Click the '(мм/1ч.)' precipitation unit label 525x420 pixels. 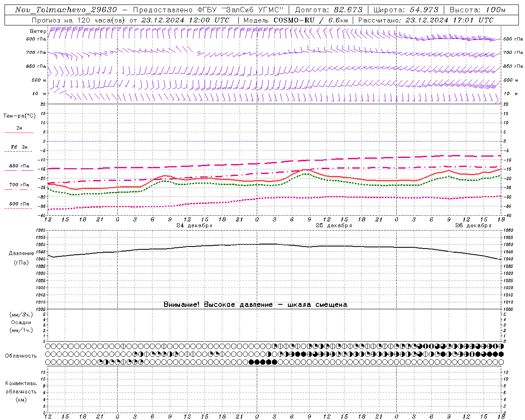[x=21, y=330]
